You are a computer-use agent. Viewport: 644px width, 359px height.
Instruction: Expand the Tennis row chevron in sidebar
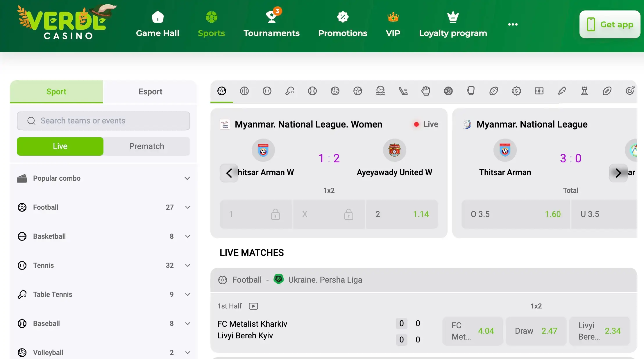point(188,265)
